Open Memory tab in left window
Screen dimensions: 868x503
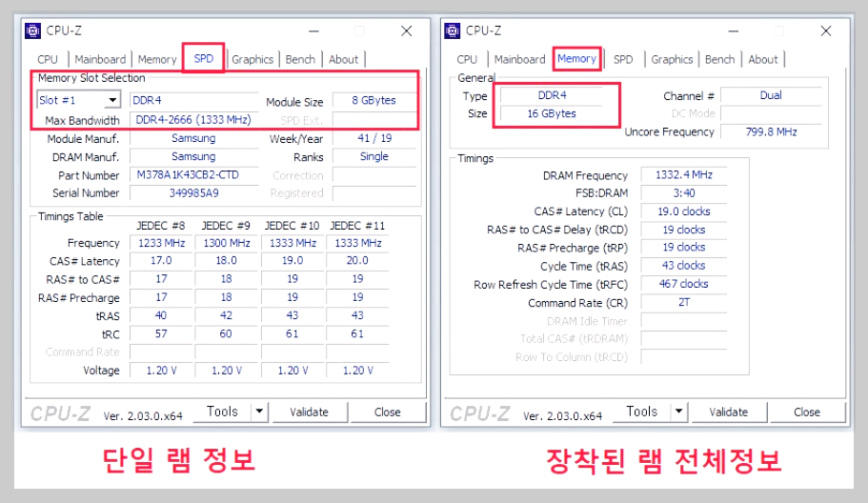[157, 59]
